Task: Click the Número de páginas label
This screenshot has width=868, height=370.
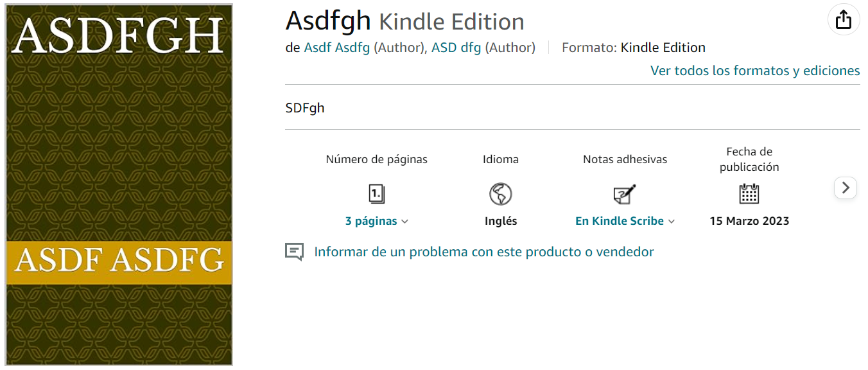Action: 376,159
